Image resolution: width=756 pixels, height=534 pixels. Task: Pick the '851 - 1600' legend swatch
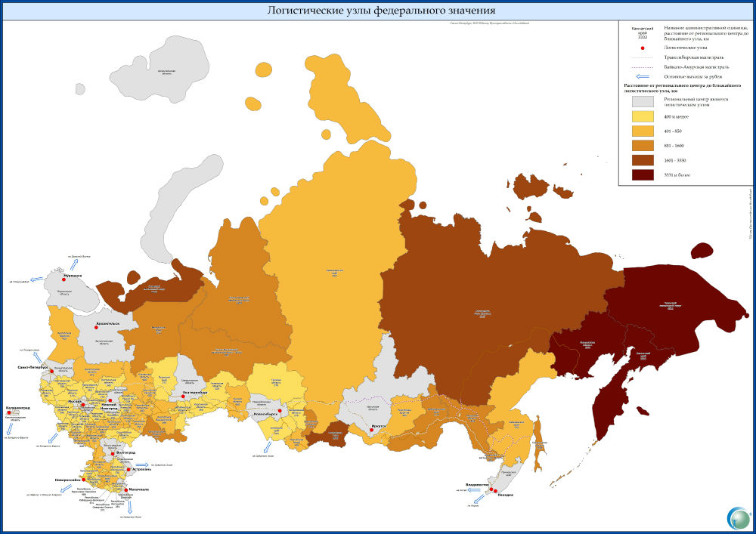pyautogui.click(x=643, y=146)
